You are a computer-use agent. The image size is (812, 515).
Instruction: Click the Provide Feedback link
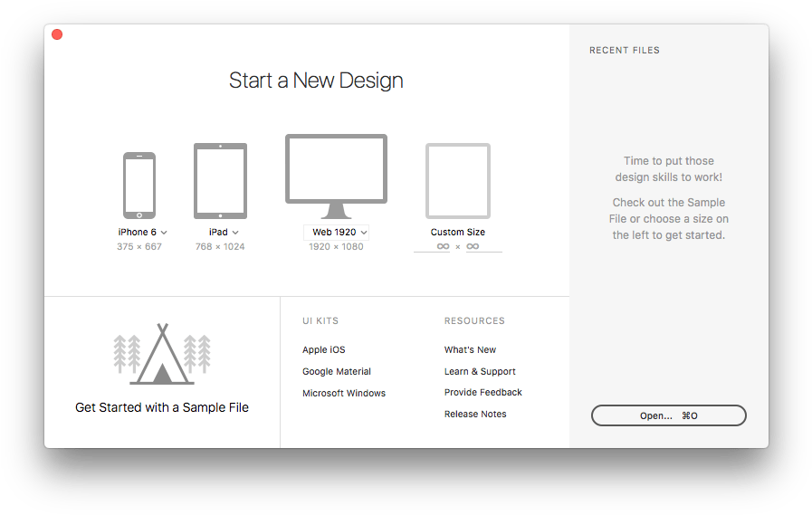482,393
